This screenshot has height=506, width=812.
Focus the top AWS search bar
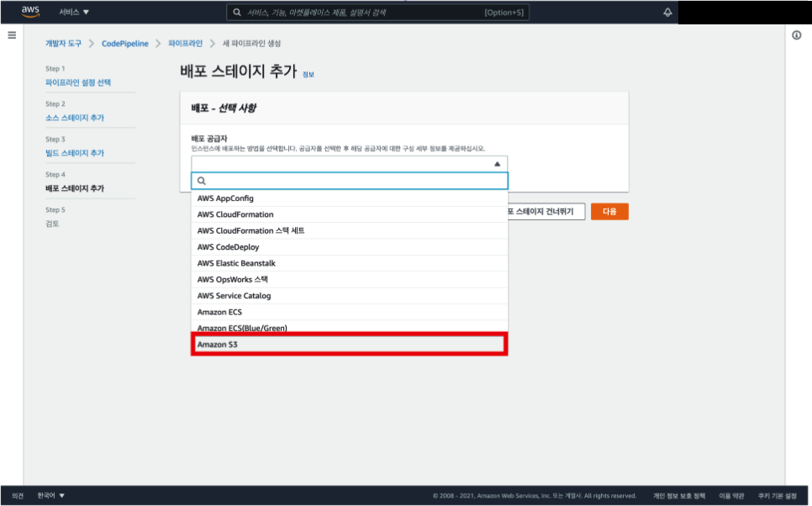(x=377, y=13)
